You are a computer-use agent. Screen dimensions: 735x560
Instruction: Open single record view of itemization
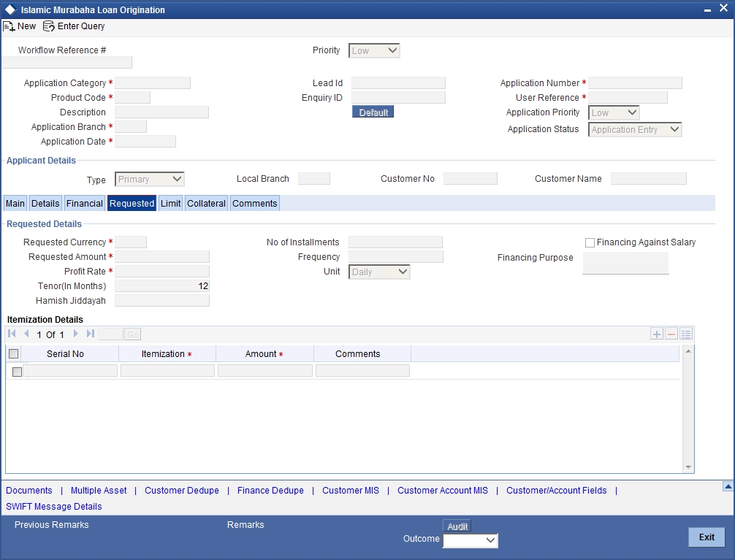686,334
